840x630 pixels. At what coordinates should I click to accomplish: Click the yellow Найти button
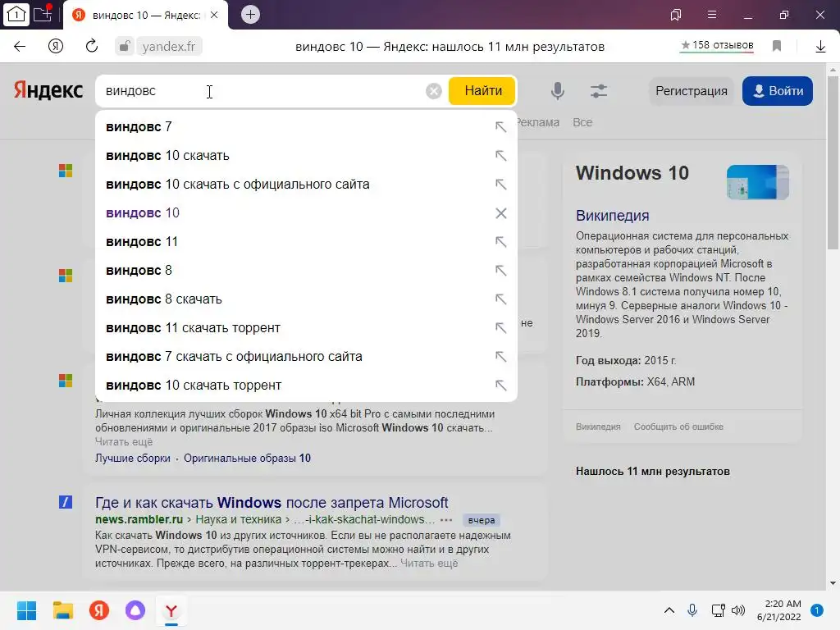[x=482, y=90]
